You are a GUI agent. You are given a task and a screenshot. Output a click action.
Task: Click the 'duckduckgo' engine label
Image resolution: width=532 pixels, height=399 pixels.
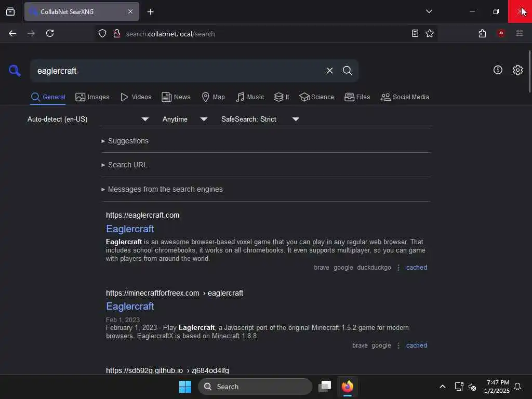tap(374, 268)
